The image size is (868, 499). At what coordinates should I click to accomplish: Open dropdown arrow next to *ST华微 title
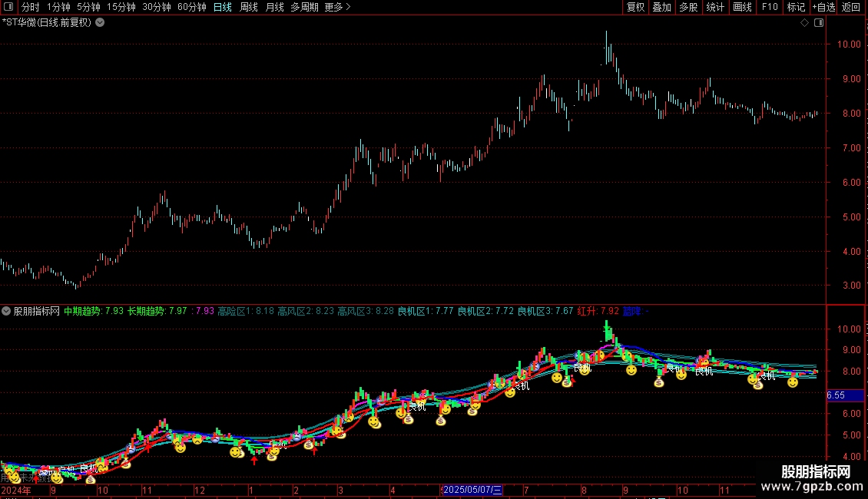coord(100,23)
